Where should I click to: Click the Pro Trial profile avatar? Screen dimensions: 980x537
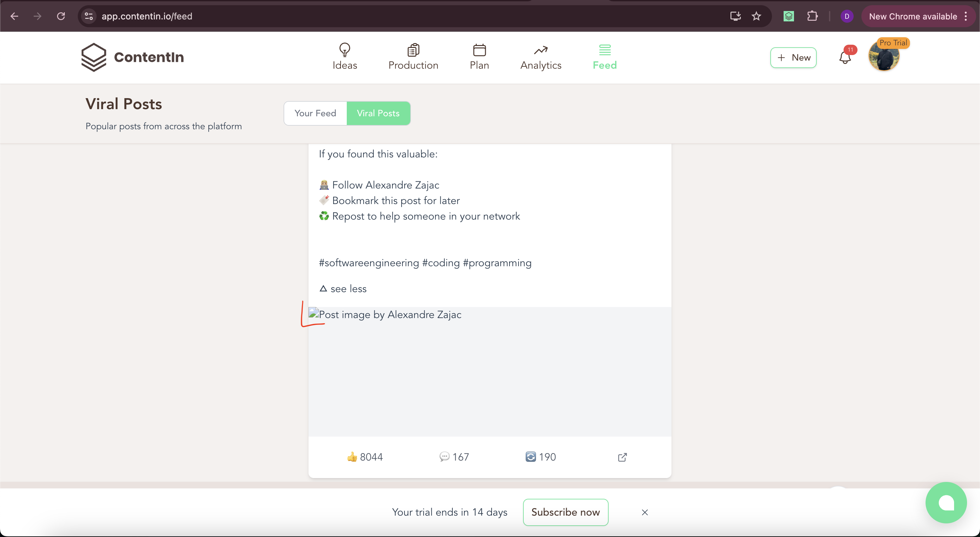(x=884, y=57)
